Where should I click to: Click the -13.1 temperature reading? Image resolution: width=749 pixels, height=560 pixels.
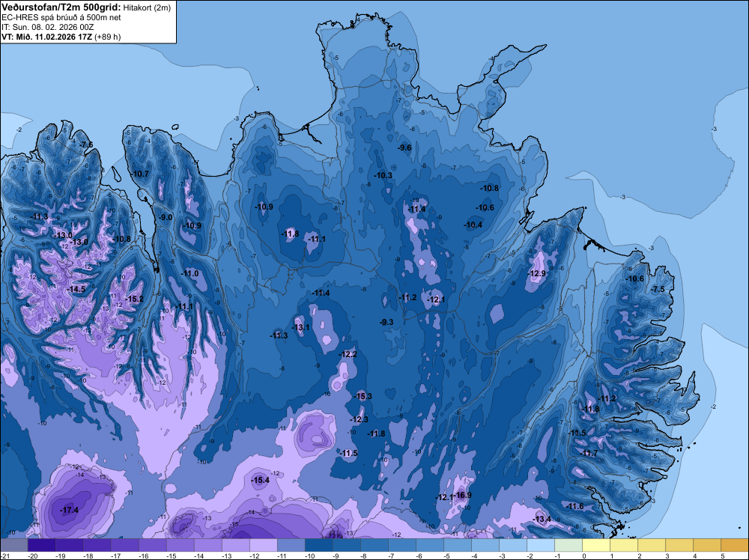(x=301, y=327)
